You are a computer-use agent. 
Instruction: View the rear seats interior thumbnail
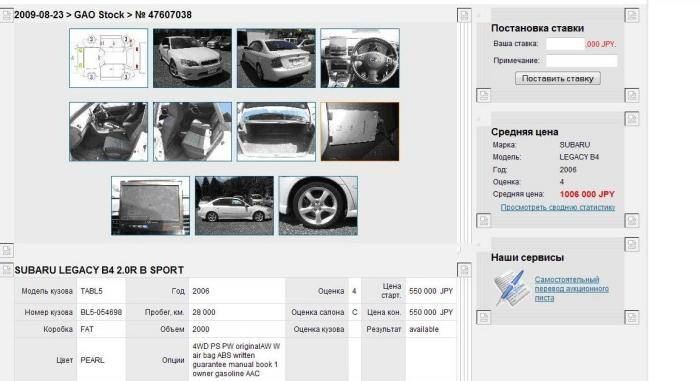tap(192, 132)
